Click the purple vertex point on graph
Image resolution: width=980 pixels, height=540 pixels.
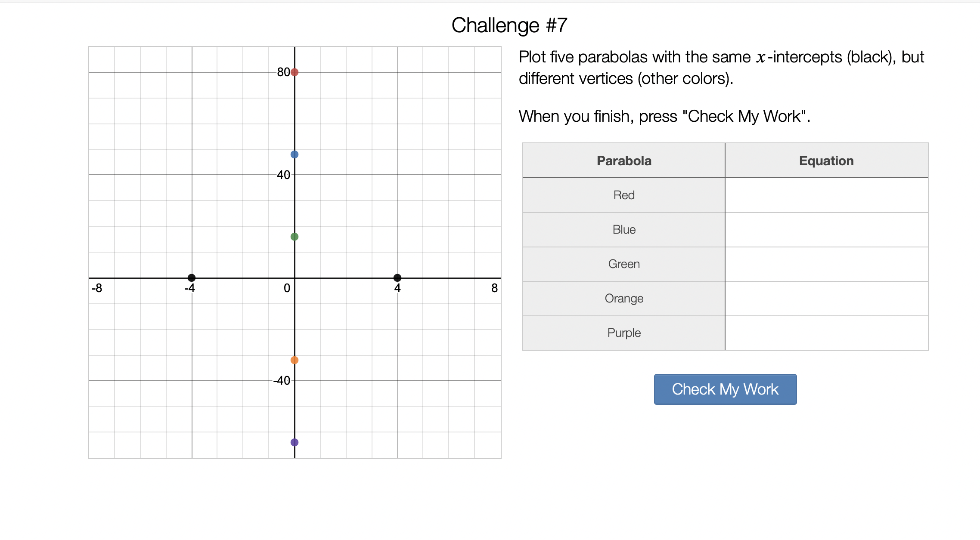(x=295, y=442)
